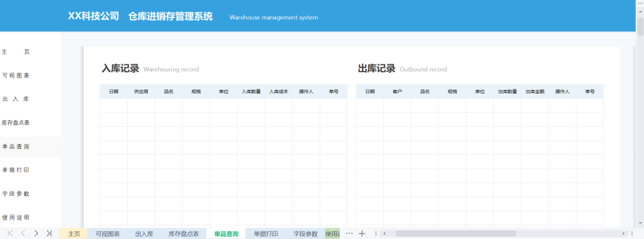
Task: Open 可视图表 in the left sidebar
Action: pyautogui.click(x=16, y=76)
